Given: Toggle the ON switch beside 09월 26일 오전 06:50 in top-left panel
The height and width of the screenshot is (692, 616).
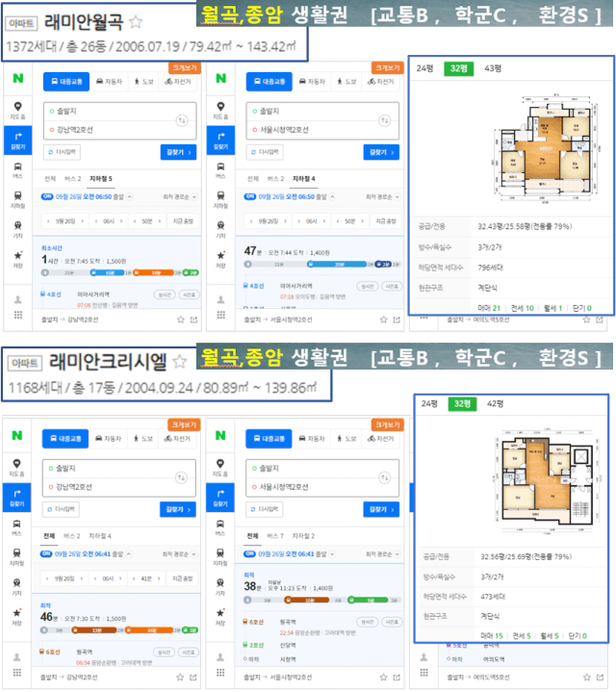Looking at the screenshot, I should point(47,196).
